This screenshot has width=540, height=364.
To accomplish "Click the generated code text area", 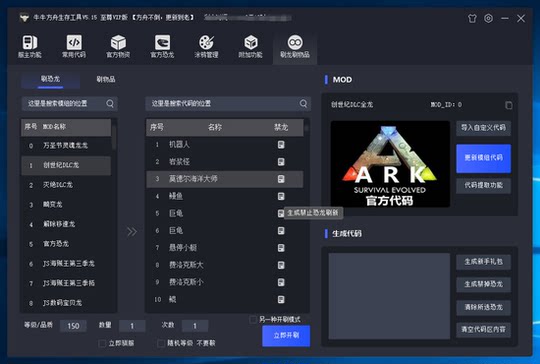I will coord(389,296).
